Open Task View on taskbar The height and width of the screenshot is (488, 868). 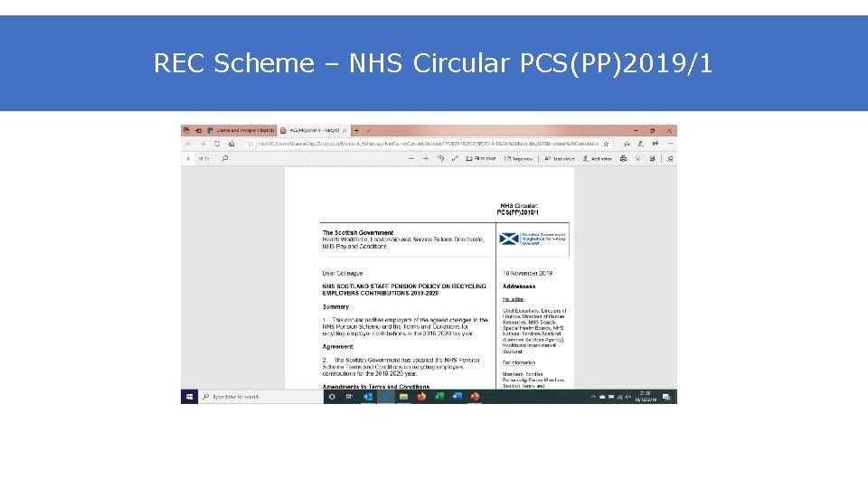(x=349, y=397)
